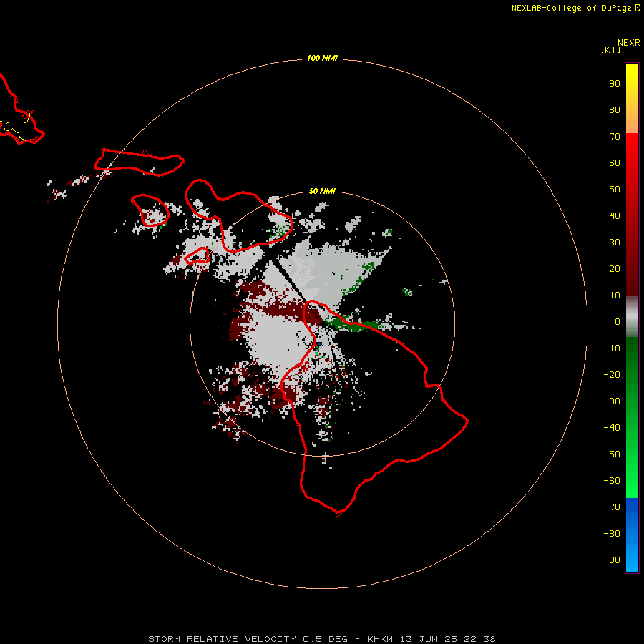
Task: Click the -70 value on the velocity scale
Action: [612, 507]
